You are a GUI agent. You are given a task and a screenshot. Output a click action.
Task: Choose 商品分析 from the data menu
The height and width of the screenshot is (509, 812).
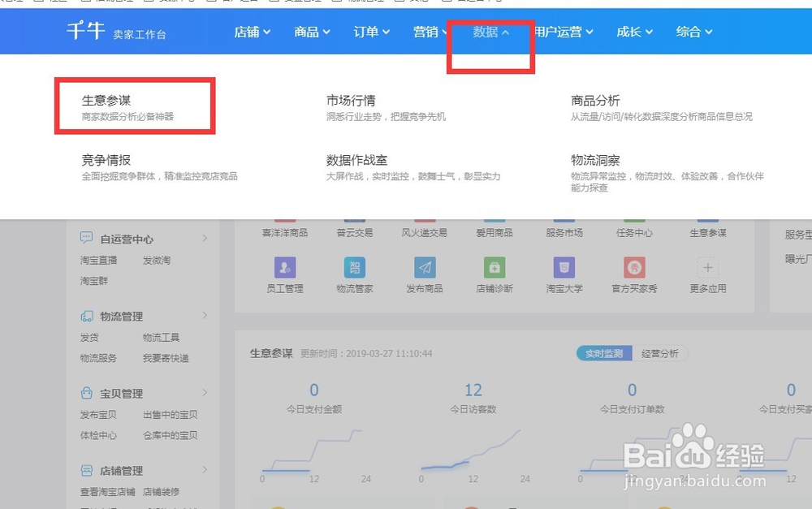[x=595, y=101]
